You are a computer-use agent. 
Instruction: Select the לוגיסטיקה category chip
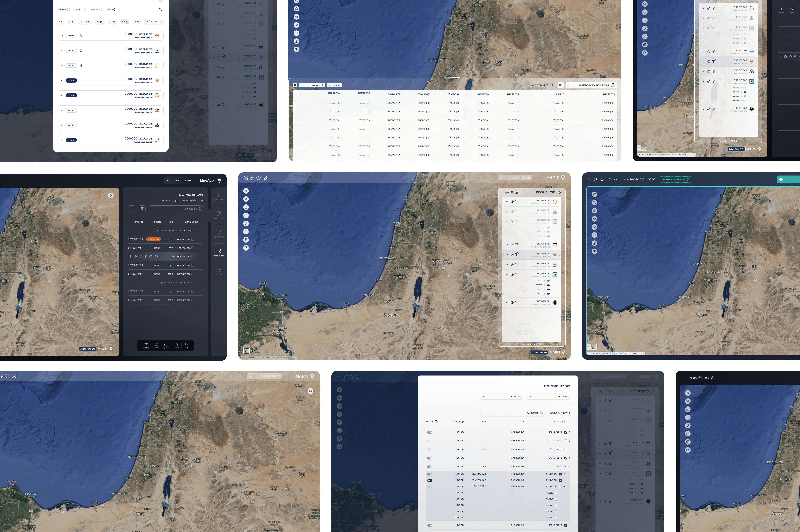click(x=85, y=22)
